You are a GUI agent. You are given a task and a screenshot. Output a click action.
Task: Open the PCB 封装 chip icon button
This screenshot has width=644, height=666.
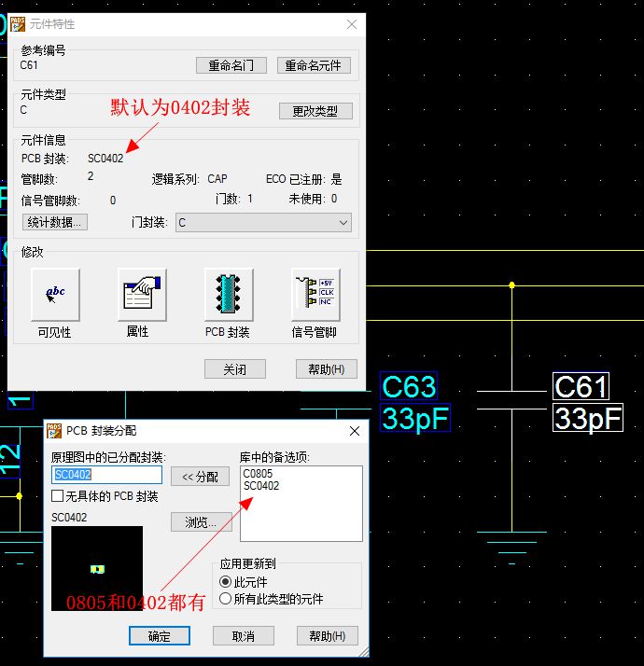pos(229,295)
